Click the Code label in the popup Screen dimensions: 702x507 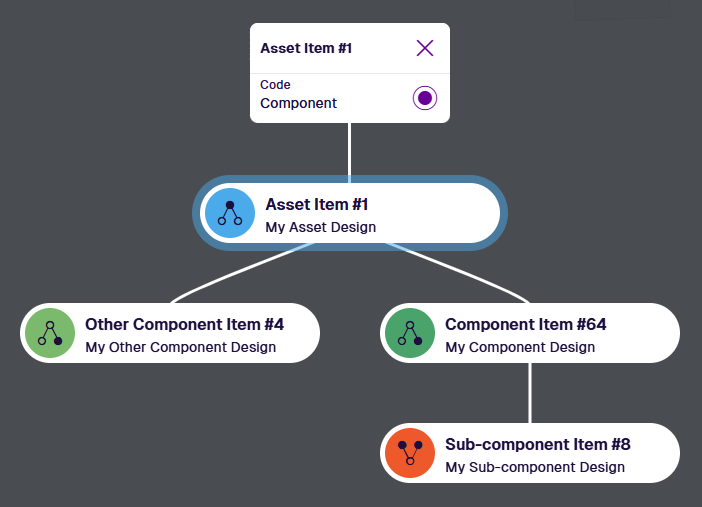tap(275, 85)
